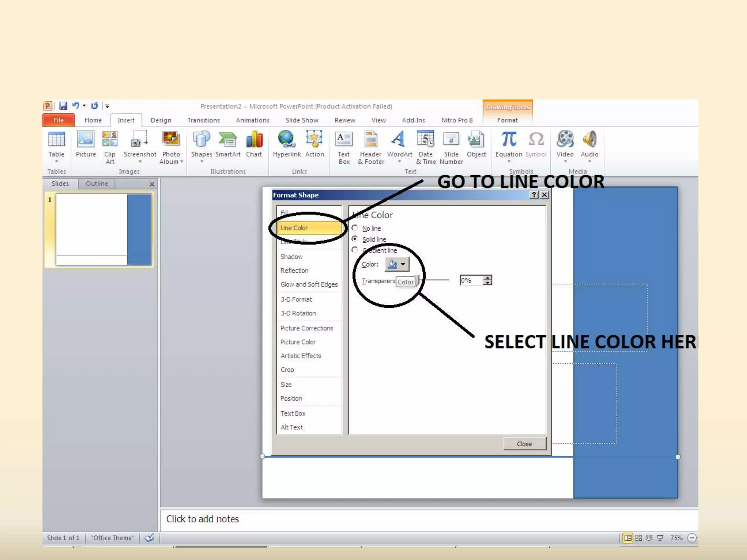Add a Hyperlink from ribbon
The height and width of the screenshot is (560, 747).
tap(287, 144)
